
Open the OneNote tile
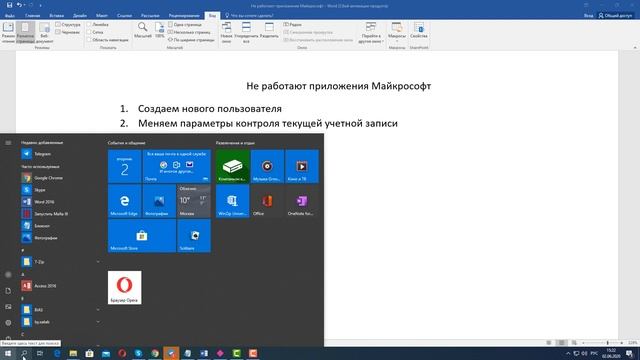(302, 201)
